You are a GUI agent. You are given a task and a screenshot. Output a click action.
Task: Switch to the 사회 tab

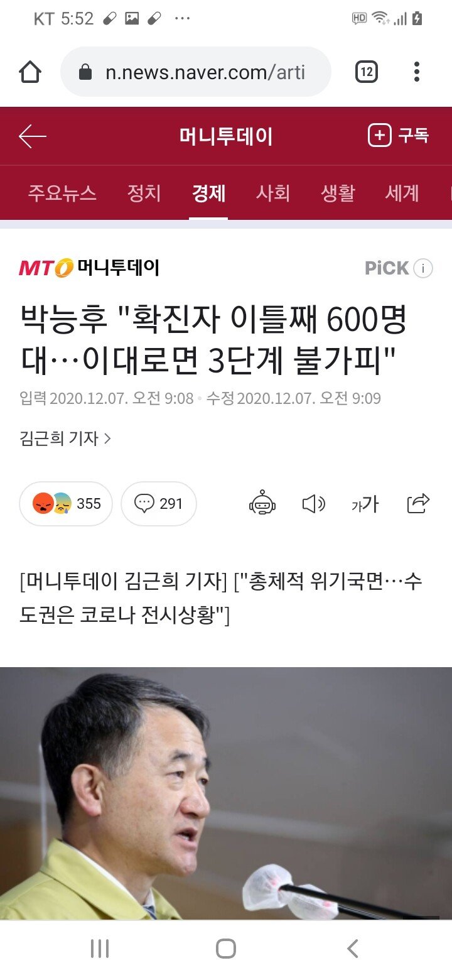pos(273,193)
